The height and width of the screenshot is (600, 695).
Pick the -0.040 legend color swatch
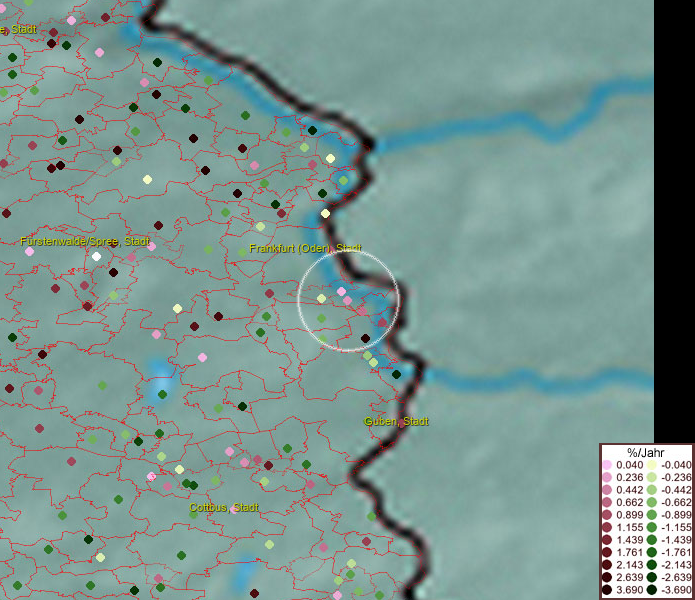(652, 465)
